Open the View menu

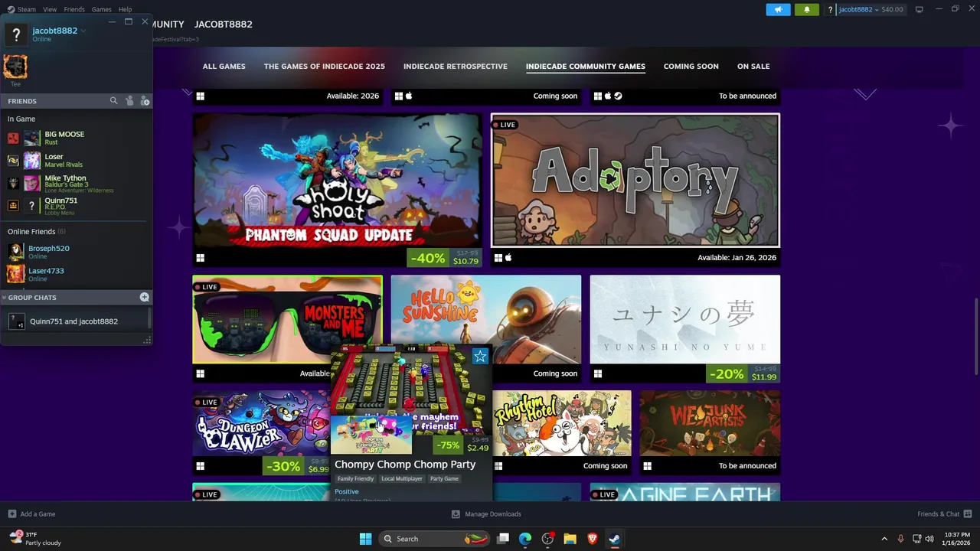[50, 9]
